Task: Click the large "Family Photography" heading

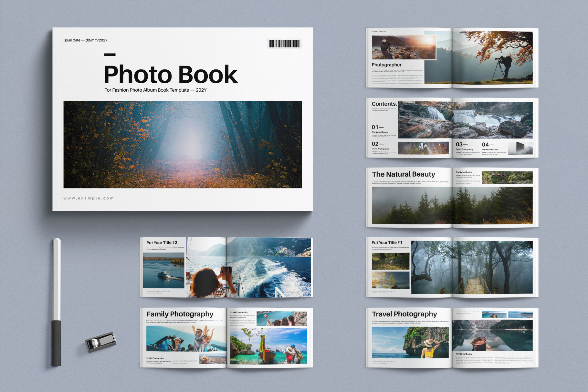Action: [x=180, y=314]
